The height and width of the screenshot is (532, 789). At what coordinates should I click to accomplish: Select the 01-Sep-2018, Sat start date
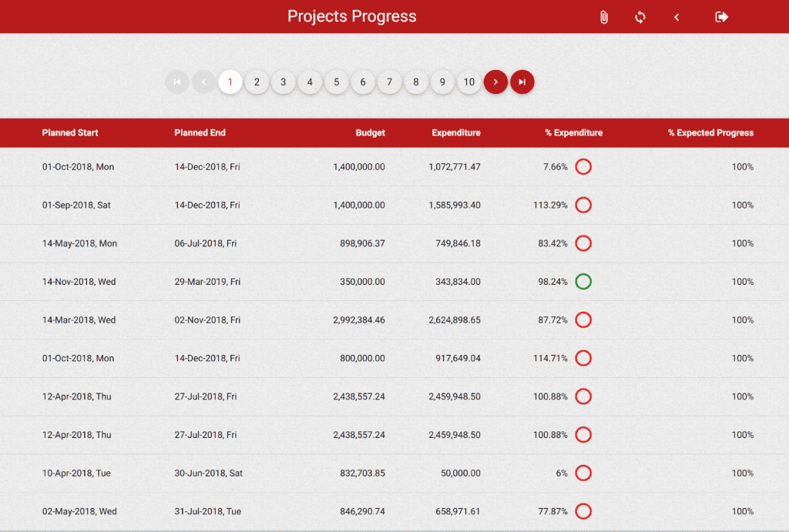[76, 205]
